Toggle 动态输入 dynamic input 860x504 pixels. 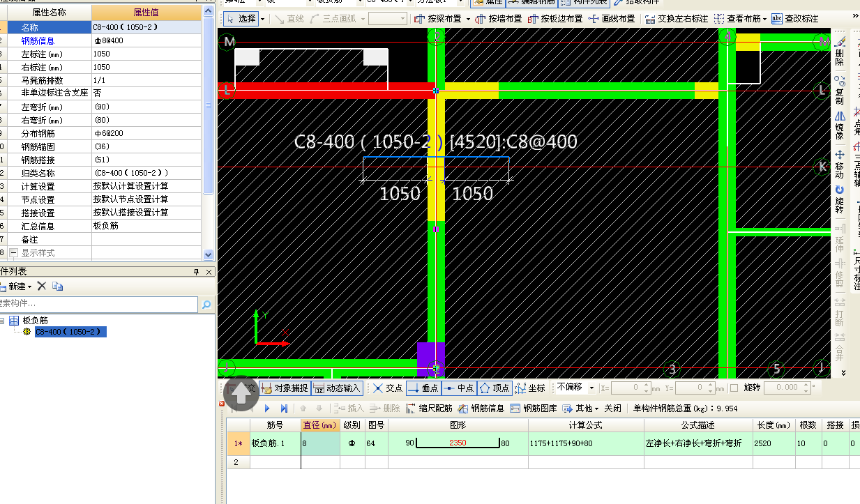tap(337, 388)
